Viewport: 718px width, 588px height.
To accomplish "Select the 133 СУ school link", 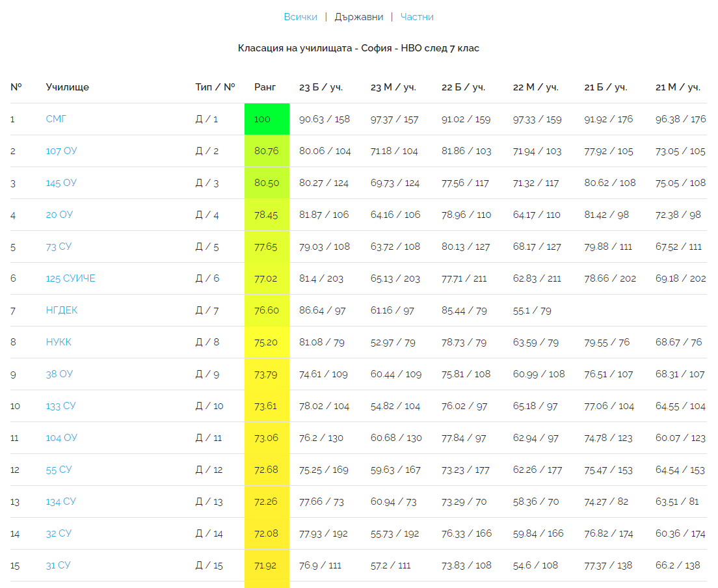I will (x=60, y=406).
